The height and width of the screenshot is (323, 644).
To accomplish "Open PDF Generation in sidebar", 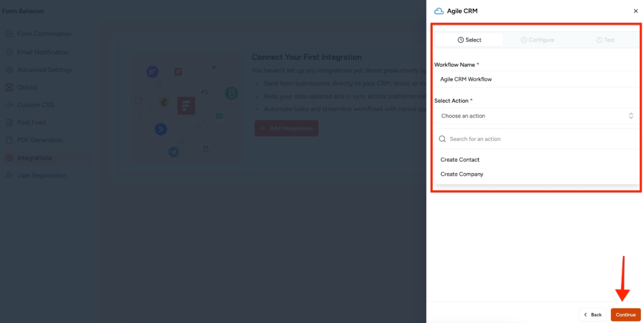I will point(40,140).
